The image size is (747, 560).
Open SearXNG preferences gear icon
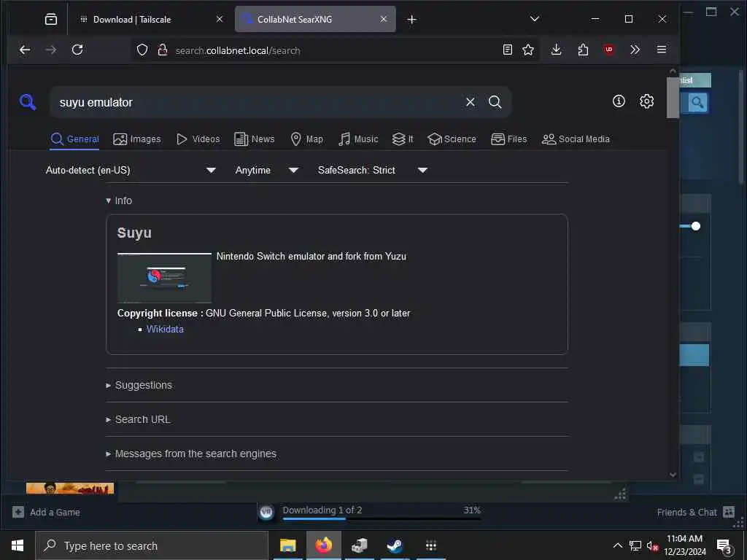pyautogui.click(x=646, y=101)
